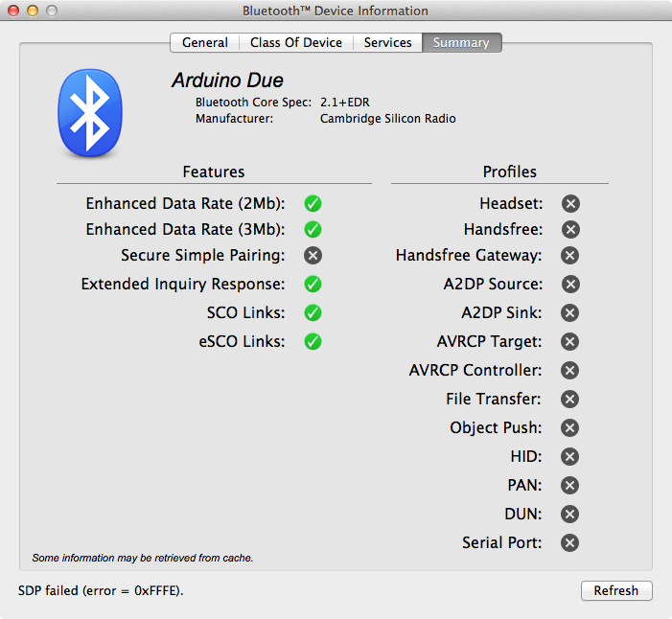The width and height of the screenshot is (672, 619).
Task: Click green check for Enhanced Data Rate (2Mb)
Action: pyautogui.click(x=313, y=203)
